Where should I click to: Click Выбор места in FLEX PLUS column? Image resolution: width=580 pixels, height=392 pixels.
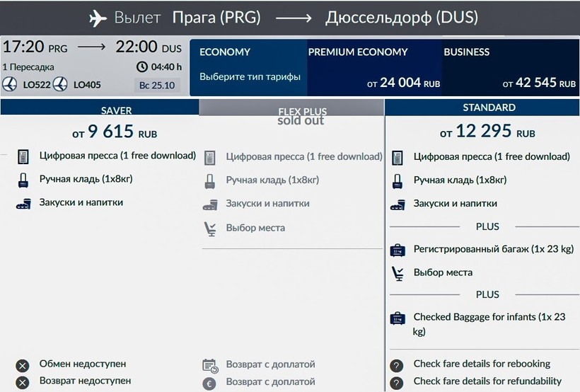click(255, 228)
